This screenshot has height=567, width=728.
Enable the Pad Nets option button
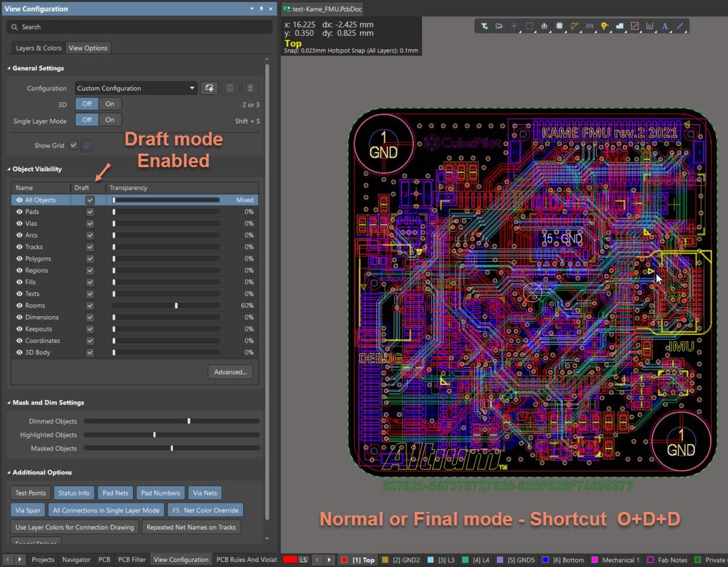coord(115,493)
